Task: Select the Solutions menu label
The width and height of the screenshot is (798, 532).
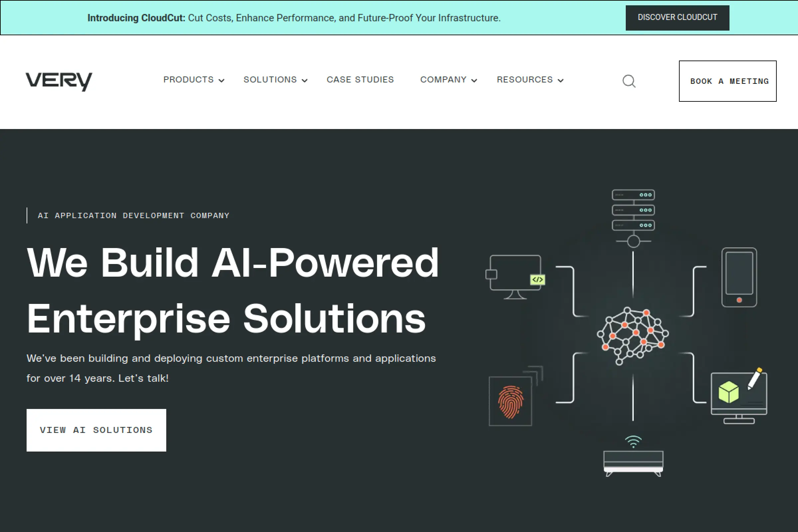Action: click(270, 80)
